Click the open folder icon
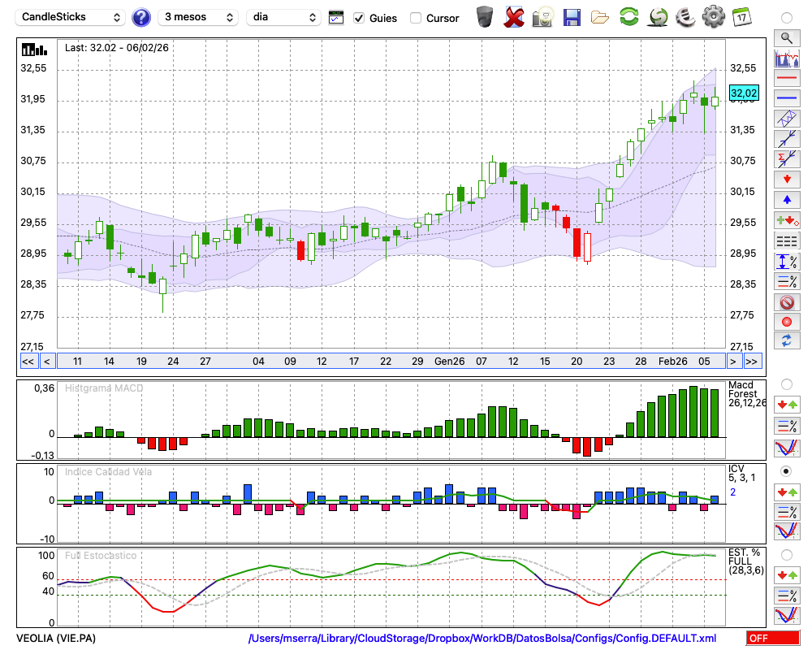 pos(600,18)
